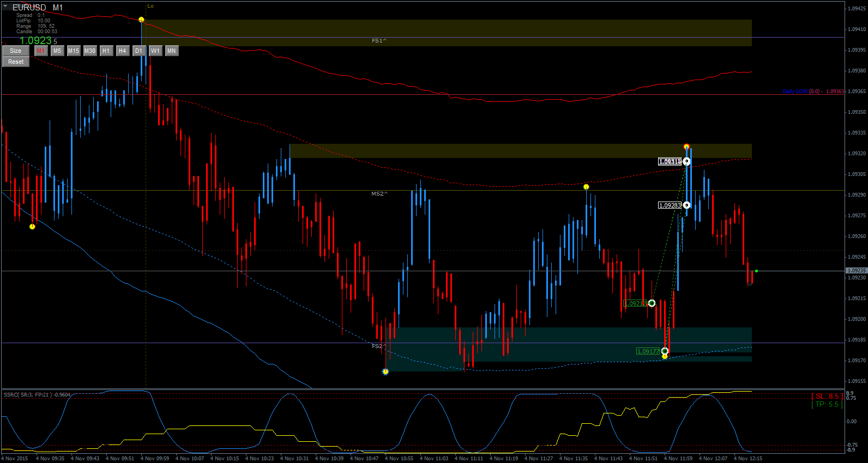Click the MS2^ level label
Viewport: 868px width, 463px height.
click(x=379, y=193)
